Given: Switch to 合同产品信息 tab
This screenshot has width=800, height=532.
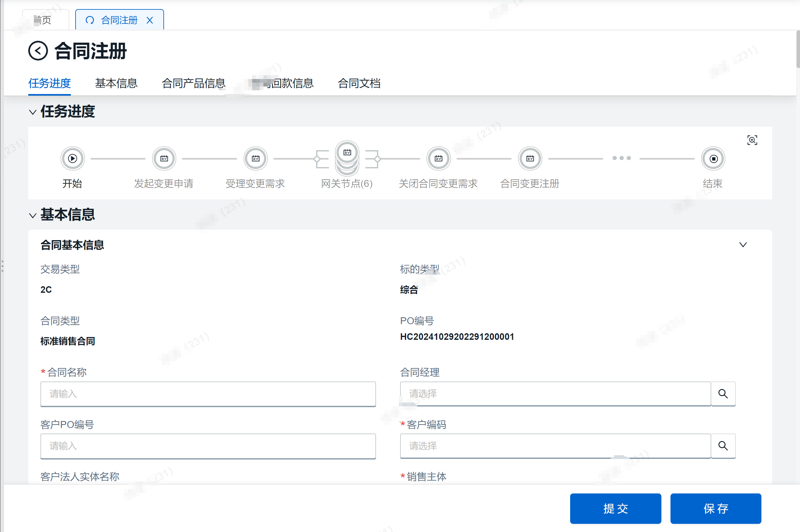Looking at the screenshot, I should [193, 83].
